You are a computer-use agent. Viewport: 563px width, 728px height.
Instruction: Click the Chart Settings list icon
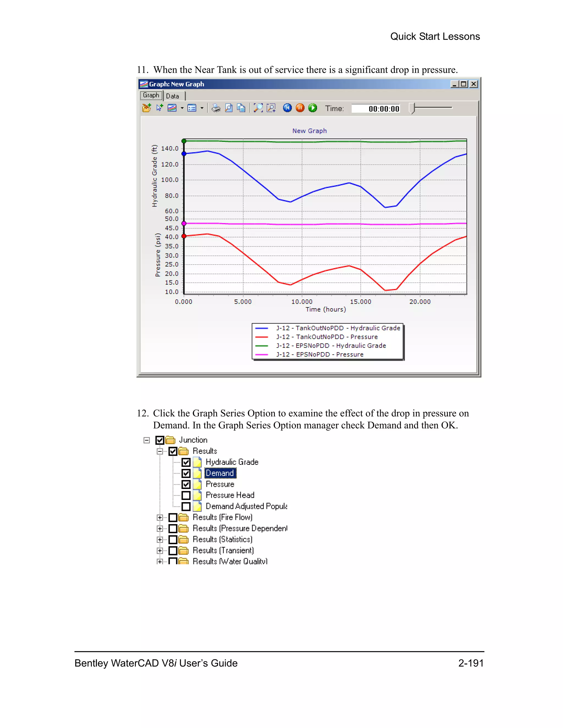point(192,108)
